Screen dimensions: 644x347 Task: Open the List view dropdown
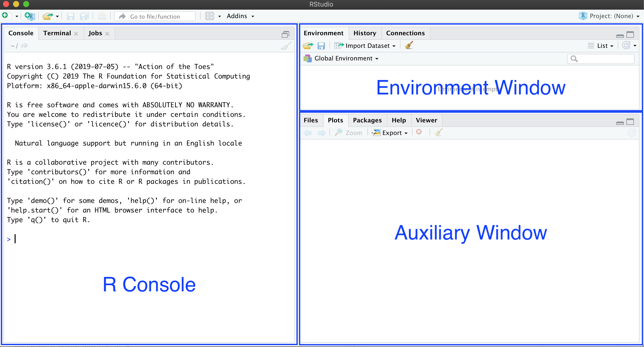[601, 46]
